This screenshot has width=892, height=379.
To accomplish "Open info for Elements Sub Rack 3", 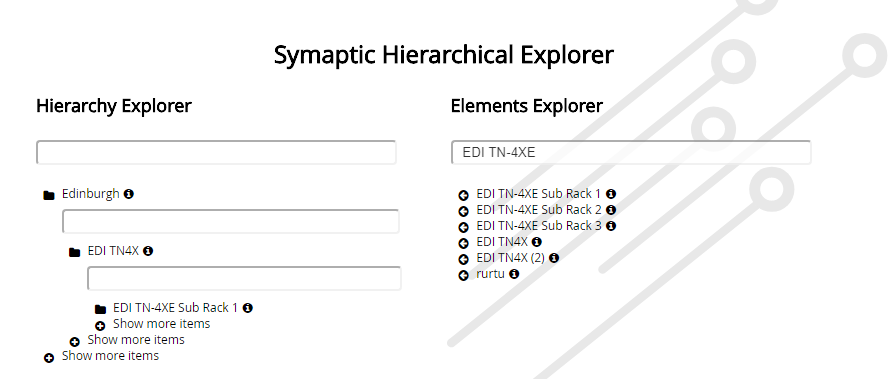I will [611, 226].
